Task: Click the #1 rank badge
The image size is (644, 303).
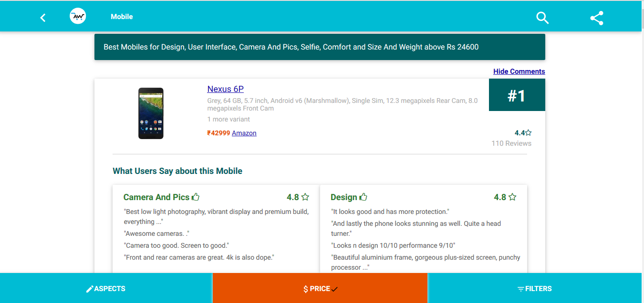Action: coord(517,95)
